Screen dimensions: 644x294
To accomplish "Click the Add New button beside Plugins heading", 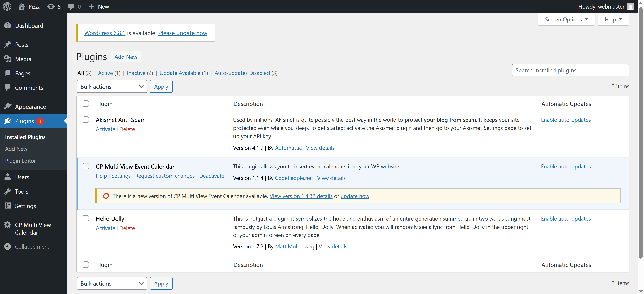I will [126, 57].
